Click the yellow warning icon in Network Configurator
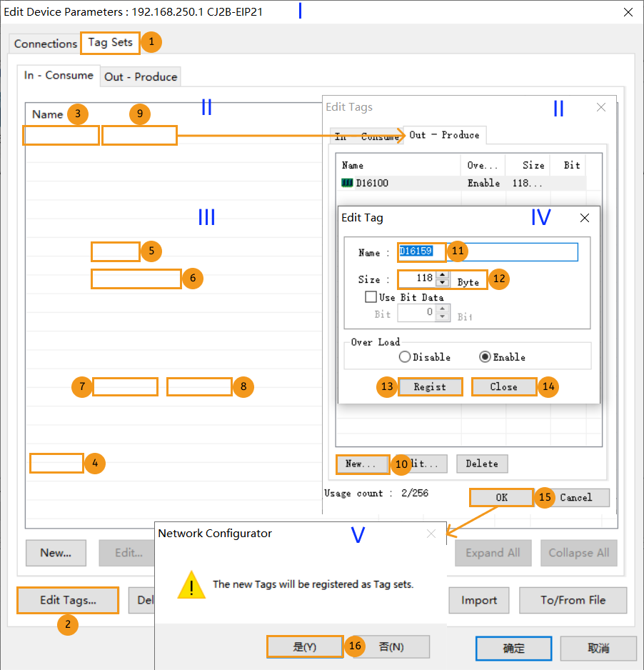Viewport: 644px width, 670px height. [190, 584]
